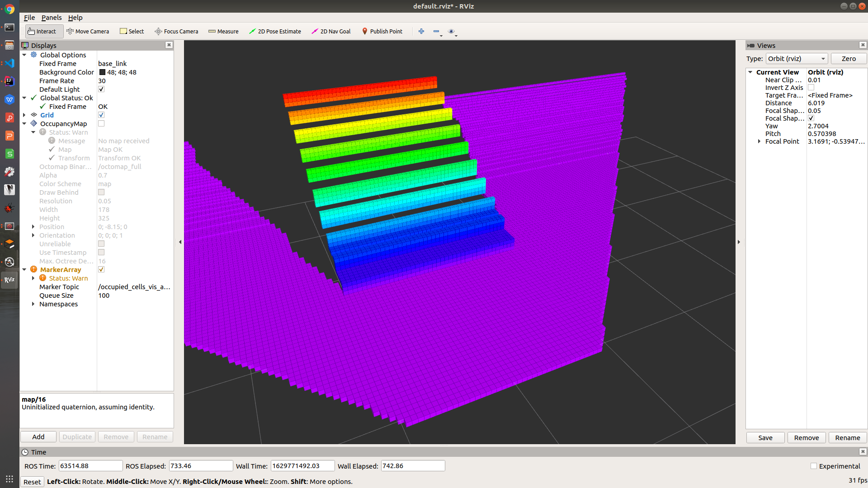Choose the Measure tool

tap(223, 31)
